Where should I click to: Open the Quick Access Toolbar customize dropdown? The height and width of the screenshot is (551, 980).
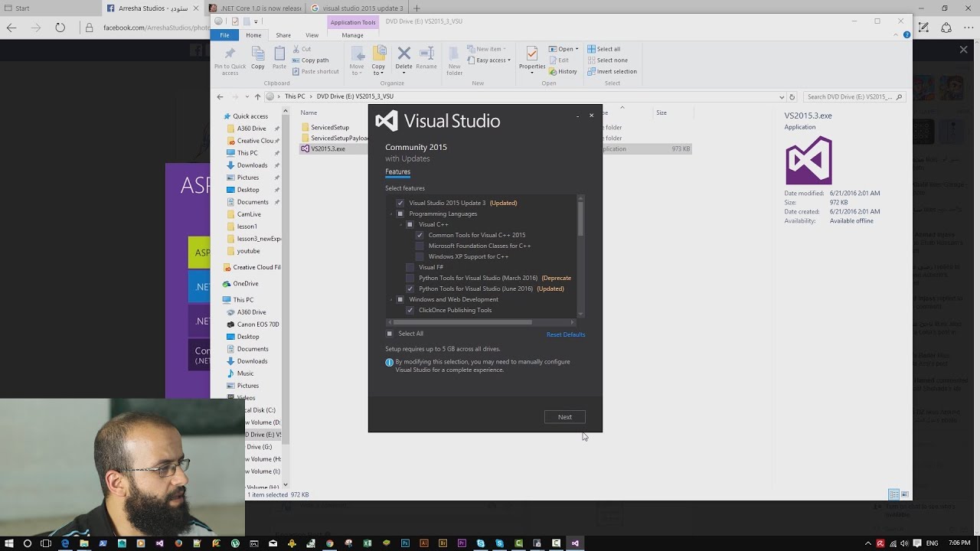257,21
